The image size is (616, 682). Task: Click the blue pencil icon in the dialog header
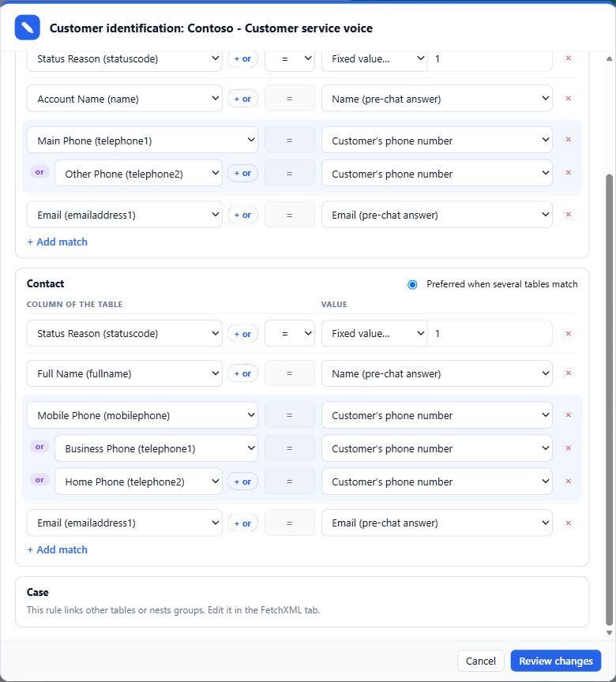[x=28, y=28]
